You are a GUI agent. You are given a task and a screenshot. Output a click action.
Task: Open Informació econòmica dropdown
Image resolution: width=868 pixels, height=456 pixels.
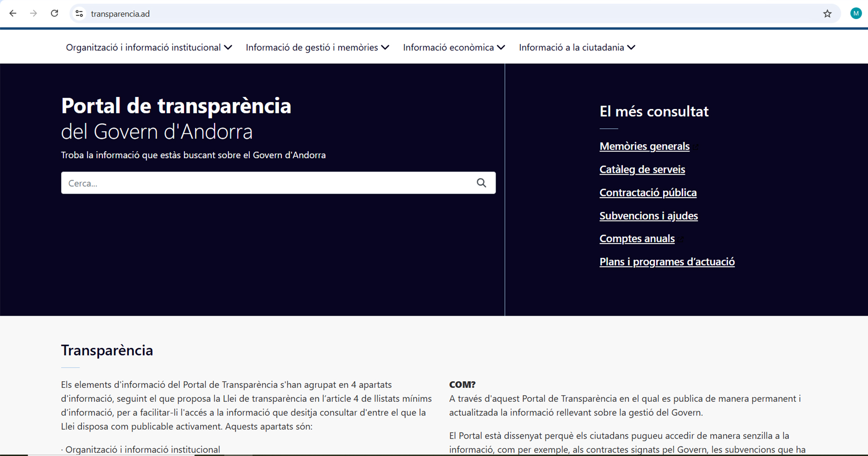click(x=454, y=47)
